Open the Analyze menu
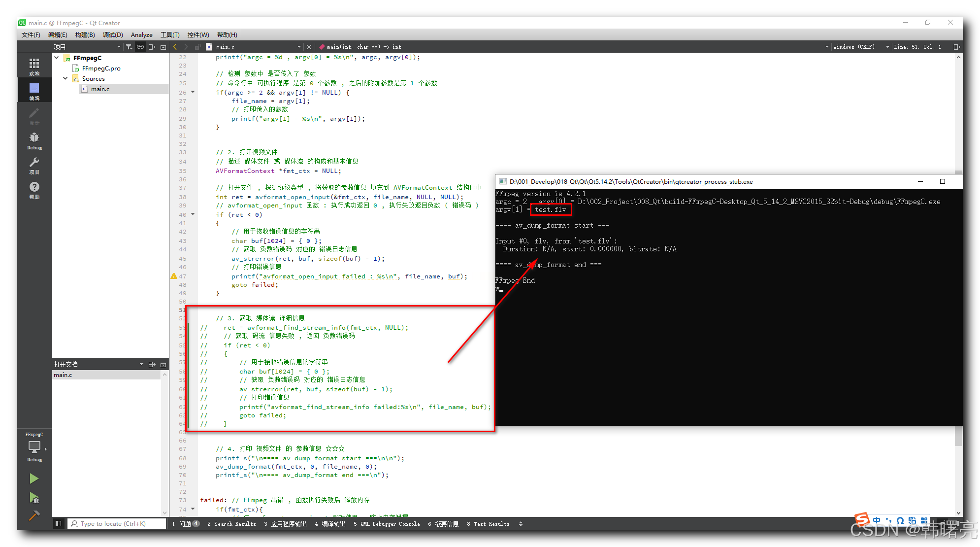980x547 pixels. [x=142, y=34]
